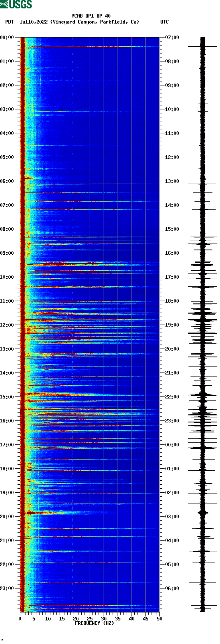The height and width of the screenshot is (644, 220).
Task: Click the 15 Hz axis tick label
Action: 62,619
